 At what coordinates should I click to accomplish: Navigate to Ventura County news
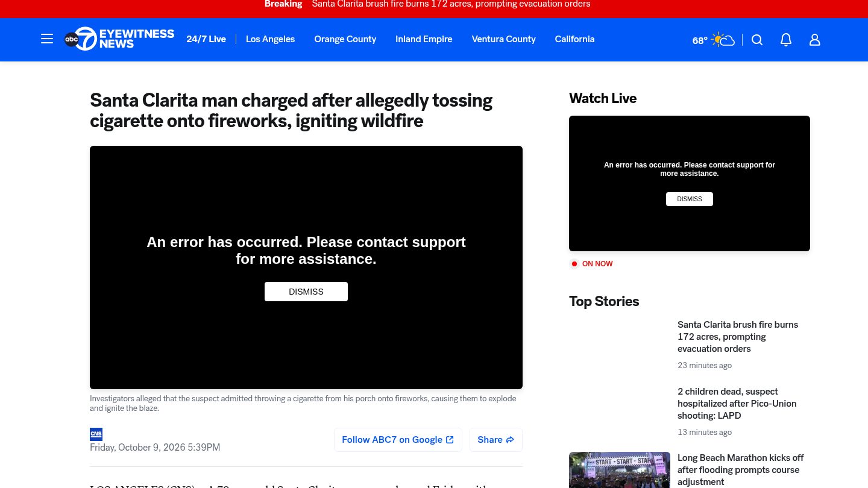[x=503, y=39]
